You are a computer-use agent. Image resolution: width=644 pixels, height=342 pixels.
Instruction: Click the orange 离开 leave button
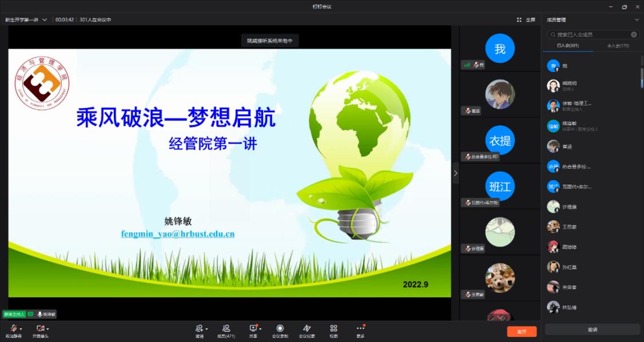[x=522, y=332]
